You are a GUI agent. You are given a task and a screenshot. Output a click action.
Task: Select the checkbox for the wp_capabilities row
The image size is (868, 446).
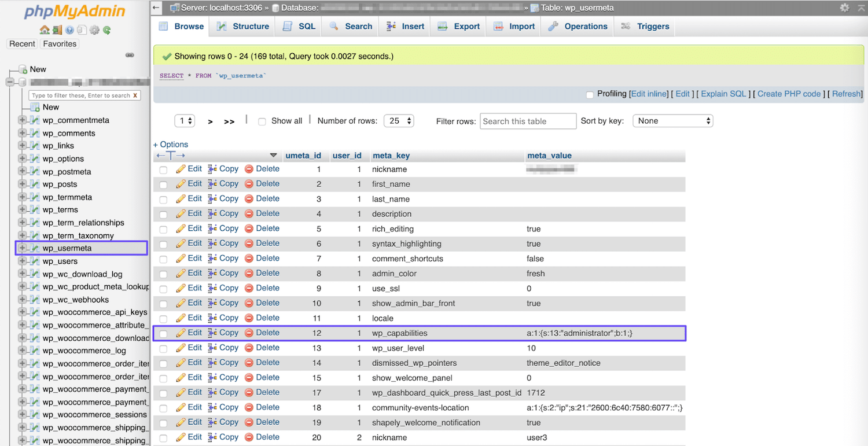(163, 333)
